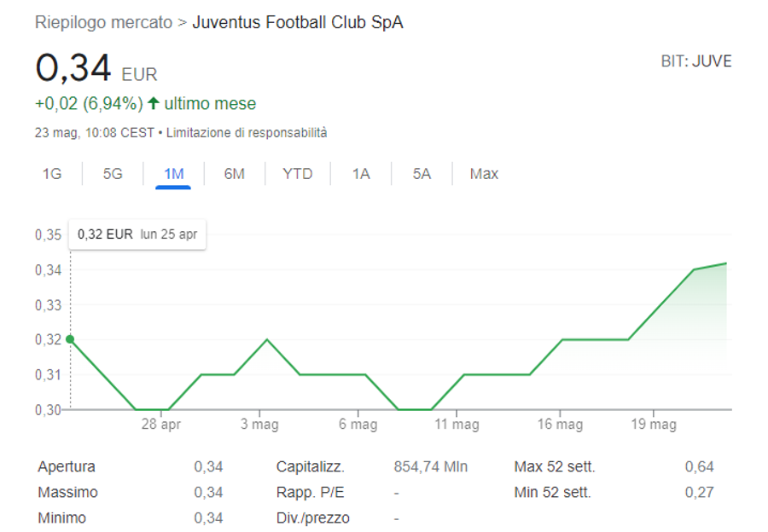Click the green dot marker on the chart

point(70,339)
